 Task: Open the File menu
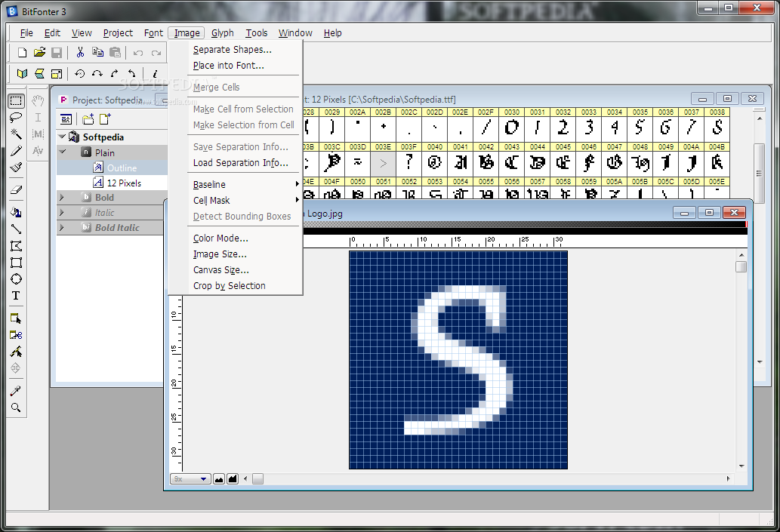(x=26, y=32)
